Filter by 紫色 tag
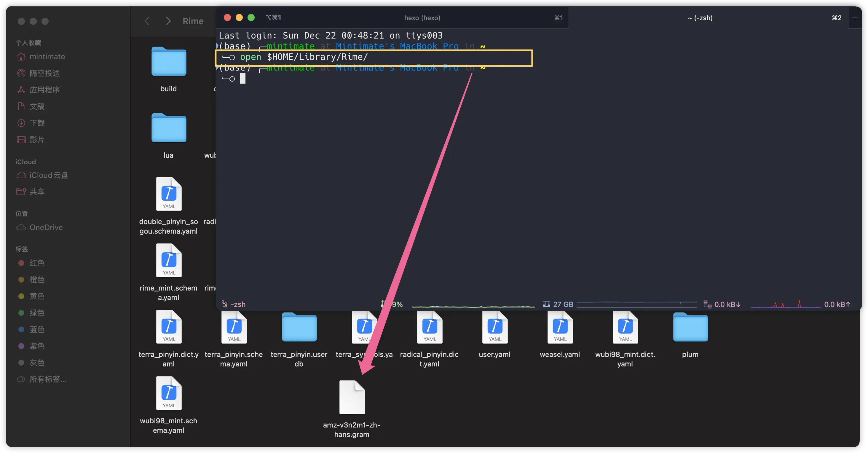The width and height of the screenshot is (868, 453). tap(31, 346)
